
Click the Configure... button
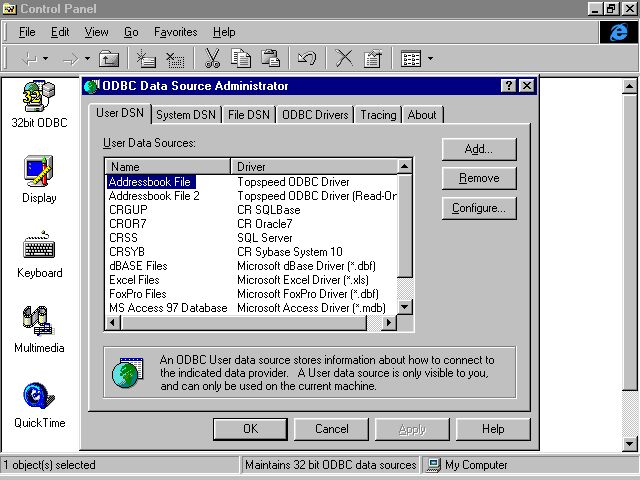point(479,208)
